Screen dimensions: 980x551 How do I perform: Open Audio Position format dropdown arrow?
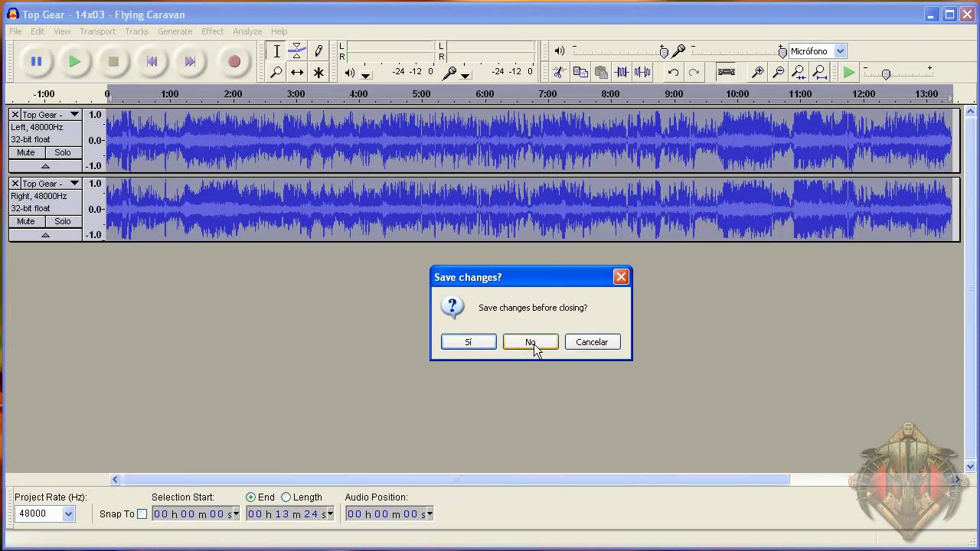[430, 514]
